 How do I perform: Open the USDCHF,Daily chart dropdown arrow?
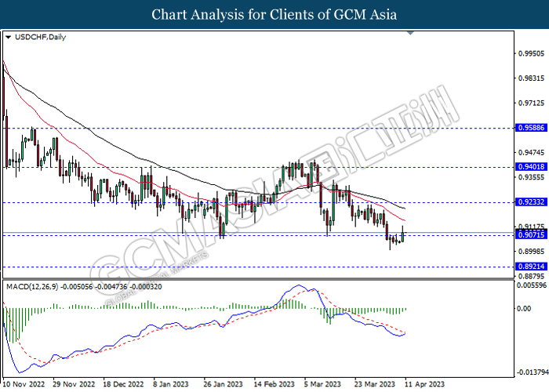point(8,37)
